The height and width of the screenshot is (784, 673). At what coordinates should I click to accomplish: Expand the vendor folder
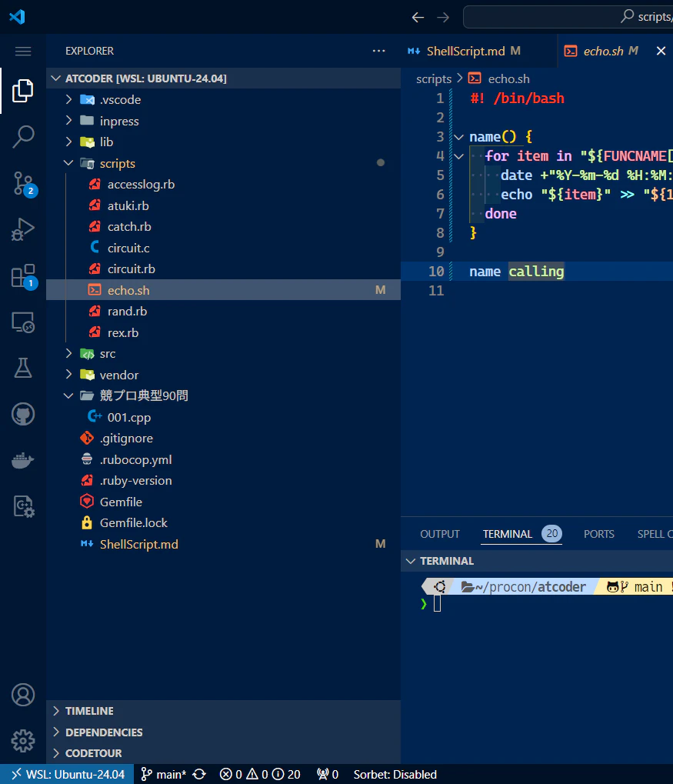(224, 375)
